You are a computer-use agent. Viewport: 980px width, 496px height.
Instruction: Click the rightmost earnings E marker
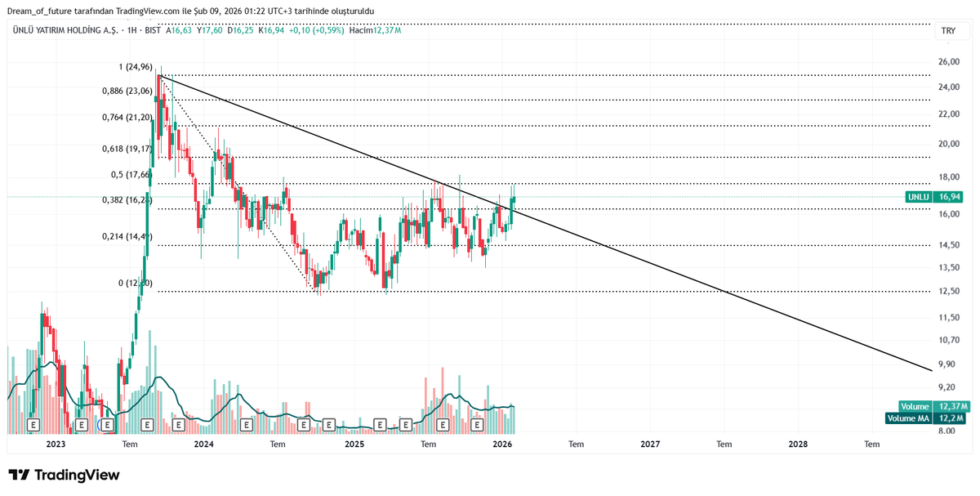(478, 425)
